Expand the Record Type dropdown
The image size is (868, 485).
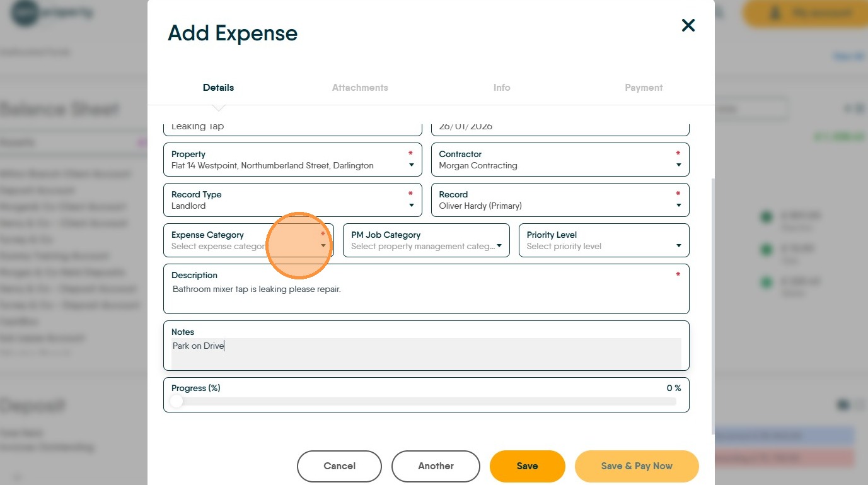[x=411, y=206]
